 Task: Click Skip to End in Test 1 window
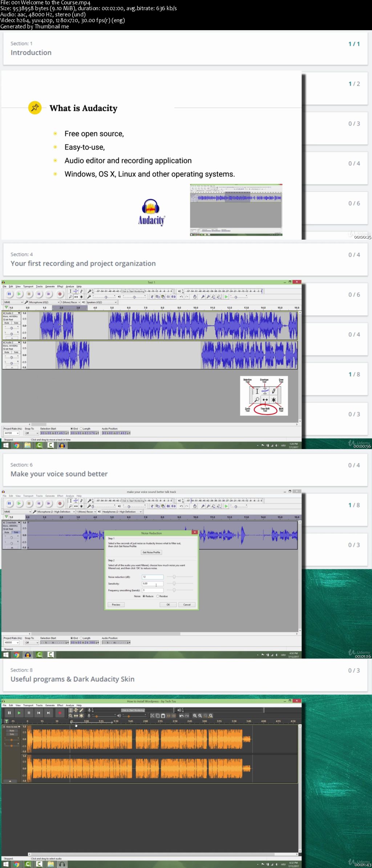tap(49, 294)
